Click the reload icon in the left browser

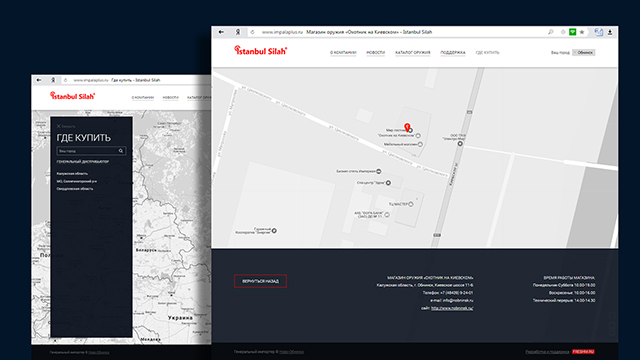pos(65,80)
